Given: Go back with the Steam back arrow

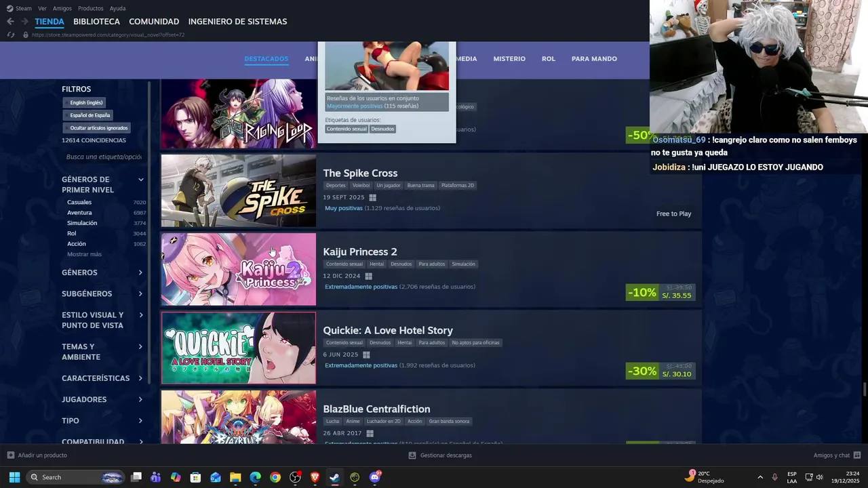Looking at the screenshot, I should pyautogui.click(x=10, y=22).
